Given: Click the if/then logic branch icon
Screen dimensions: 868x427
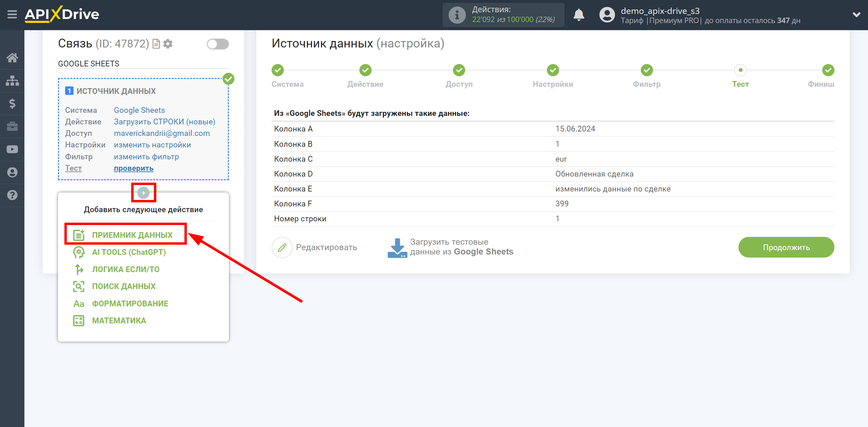Looking at the screenshot, I should (x=79, y=269).
